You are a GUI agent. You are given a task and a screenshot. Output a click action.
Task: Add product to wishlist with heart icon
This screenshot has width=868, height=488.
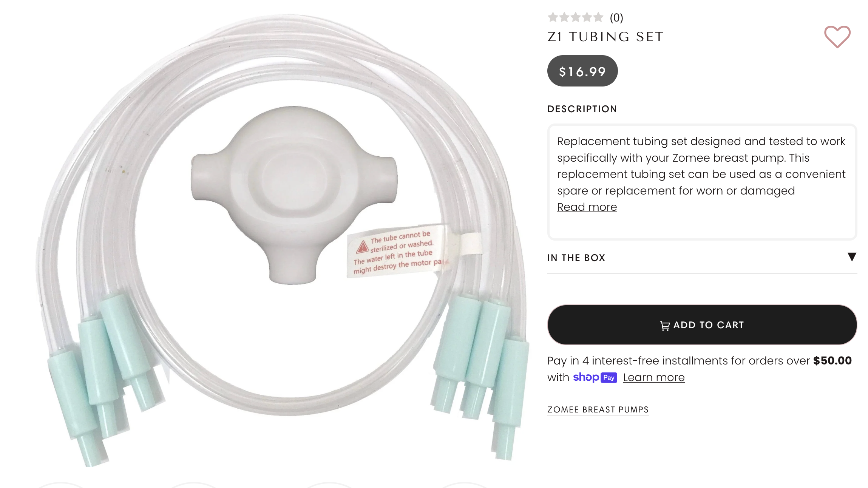tap(837, 37)
